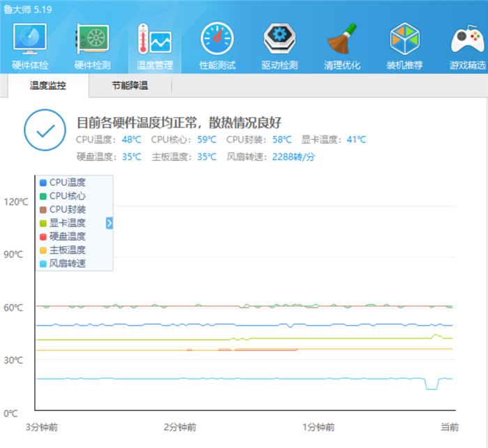Screen dimensions: 488x448
Task: Switch to the 节能降温 tab
Action: pyautogui.click(x=130, y=86)
